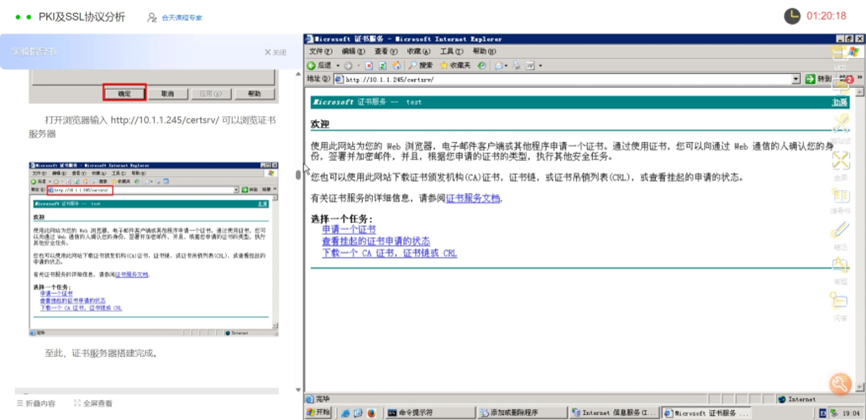
Task: Click the 查看挂起的证书申请的状态 link
Action: (x=376, y=242)
